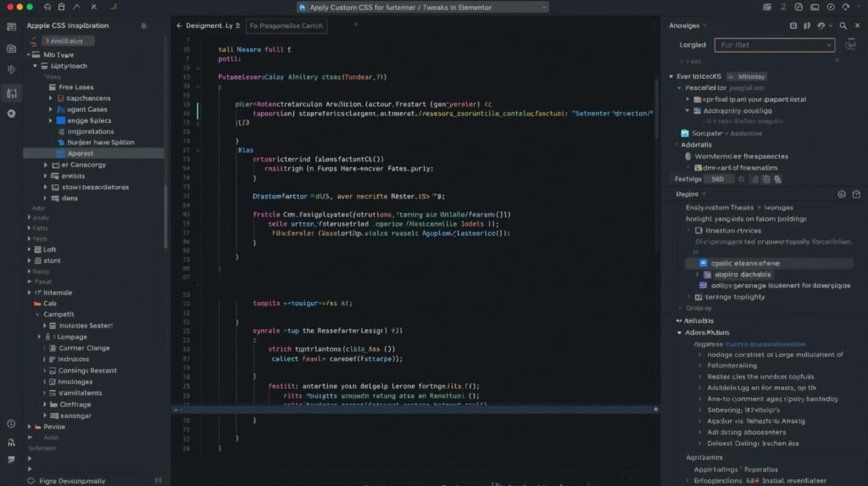Click the editor horizontal divider bar handle
868x486 pixels.
(x=655, y=410)
